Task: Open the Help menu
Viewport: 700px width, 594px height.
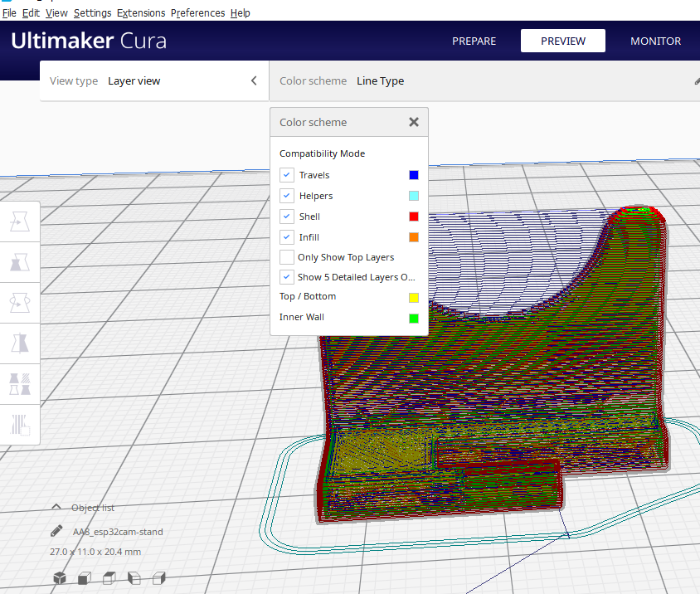Action: (241, 13)
